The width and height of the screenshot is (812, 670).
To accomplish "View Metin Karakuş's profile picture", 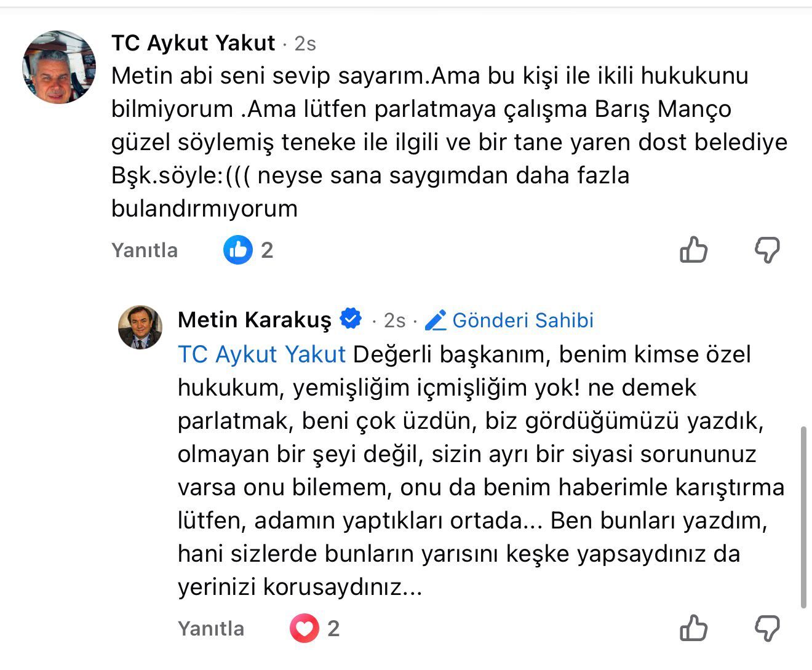I will pos(140,327).
